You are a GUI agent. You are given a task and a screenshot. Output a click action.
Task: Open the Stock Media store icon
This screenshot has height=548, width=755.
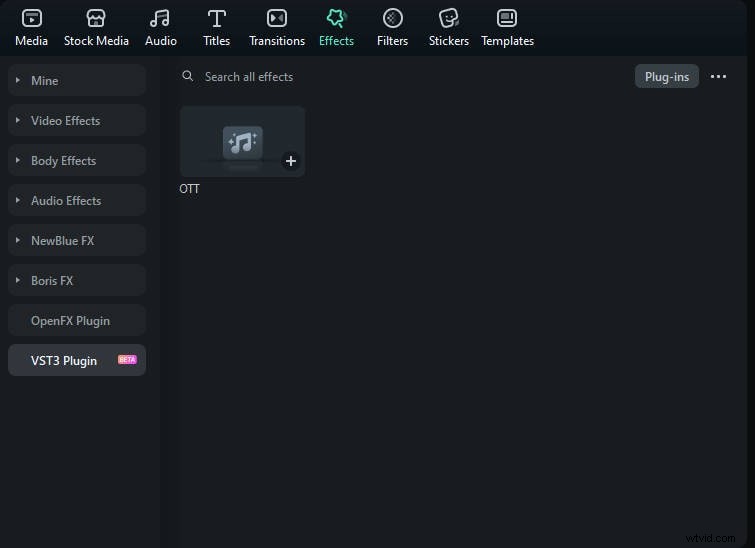point(96,18)
